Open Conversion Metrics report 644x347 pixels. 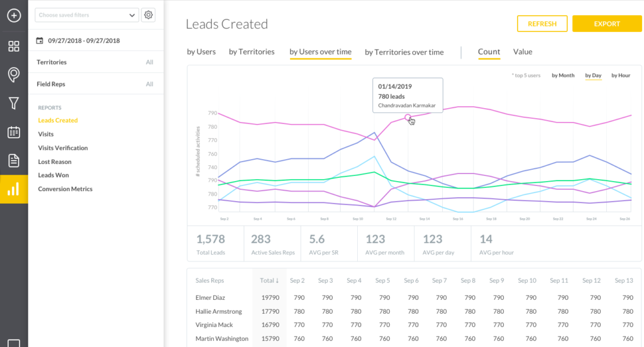coord(65,189)
